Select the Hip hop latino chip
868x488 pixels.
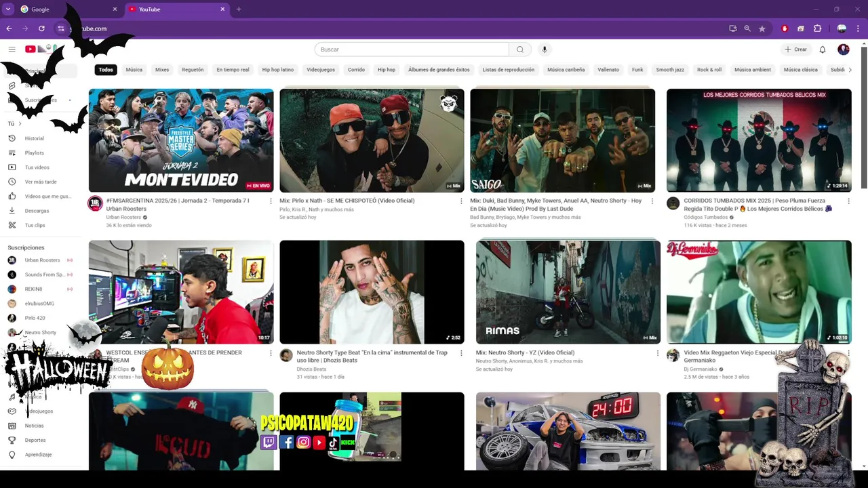(278, 70)
